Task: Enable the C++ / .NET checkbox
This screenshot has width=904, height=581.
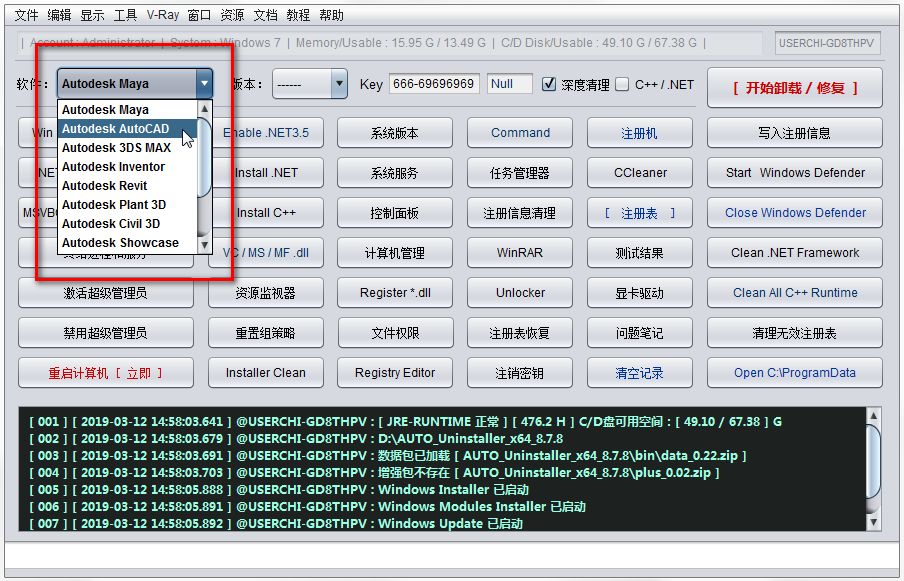Action: [622, 84]
